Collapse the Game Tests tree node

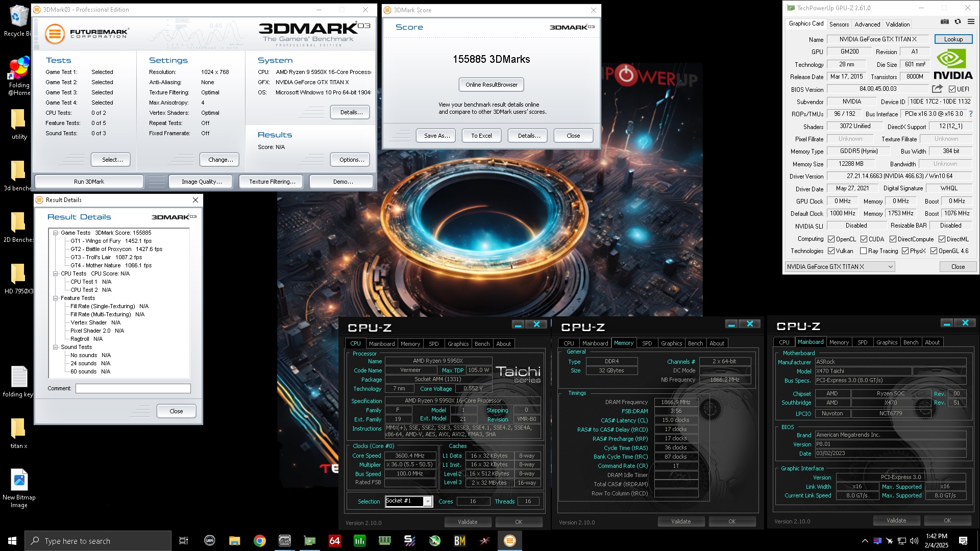(x=55, y=233)
